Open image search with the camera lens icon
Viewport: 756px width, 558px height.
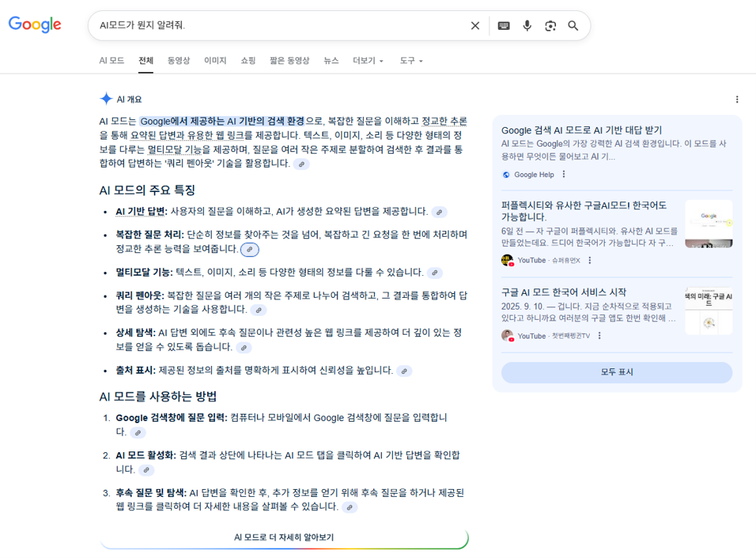pyautogui.click(x=550, y=26)
